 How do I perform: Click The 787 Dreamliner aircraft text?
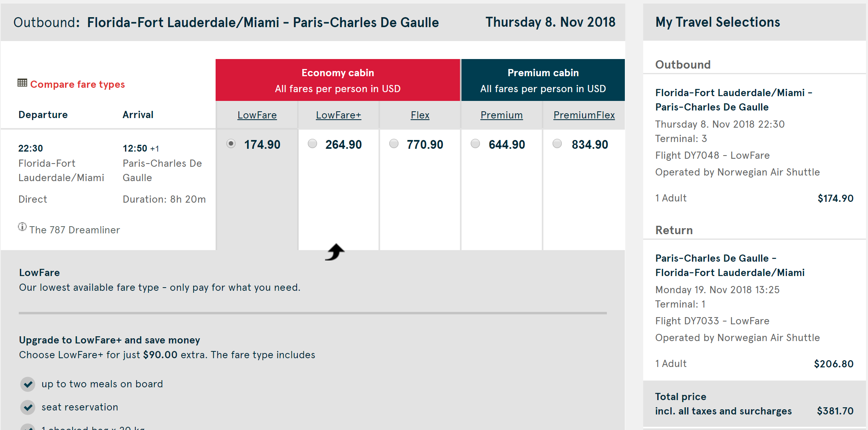pyautogui.click(x=75, y=230)
